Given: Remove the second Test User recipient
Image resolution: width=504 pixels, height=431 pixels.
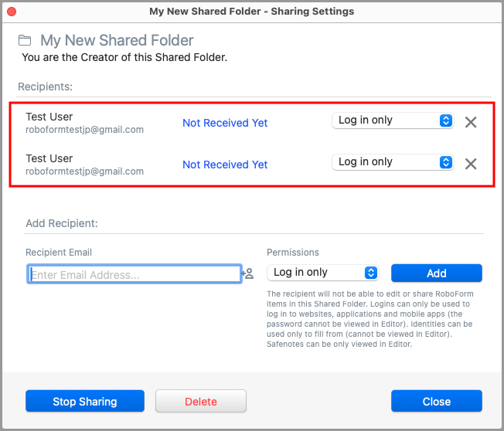Looking at the screenshot, I should tap(471, 164).
